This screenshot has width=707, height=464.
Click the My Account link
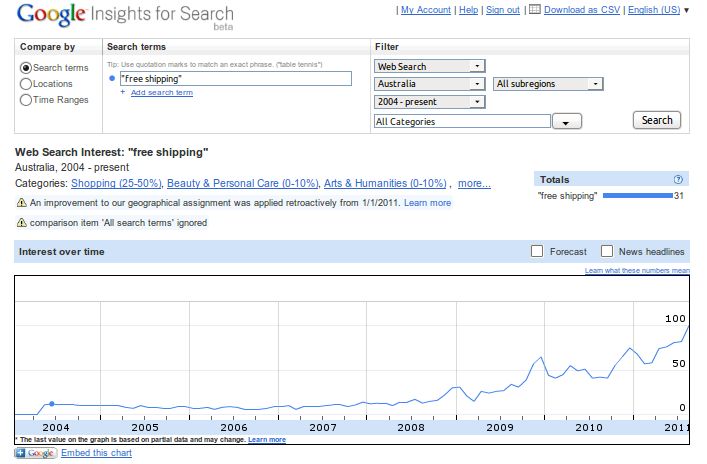coord(426,10)
